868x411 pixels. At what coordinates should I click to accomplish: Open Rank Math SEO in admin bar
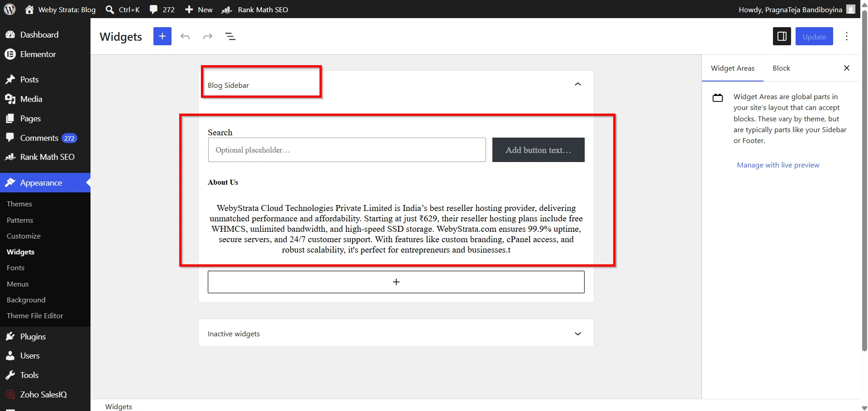pos(254,10)
